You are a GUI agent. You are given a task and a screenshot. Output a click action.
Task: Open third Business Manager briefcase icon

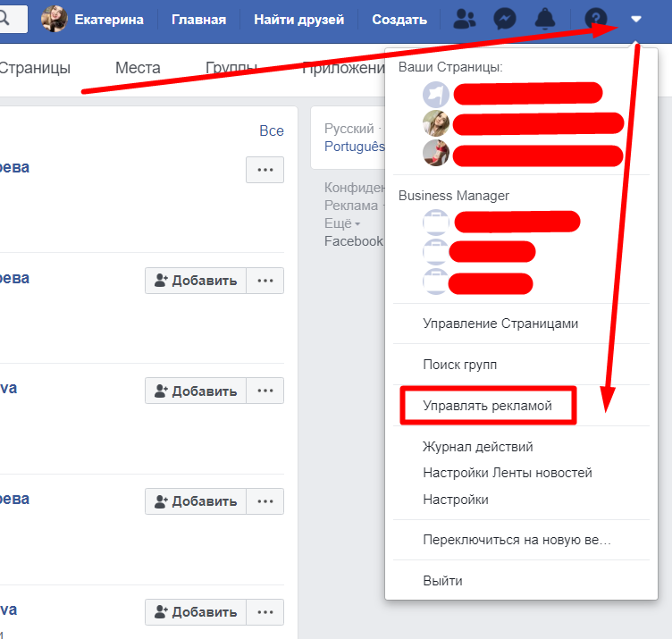435,282
